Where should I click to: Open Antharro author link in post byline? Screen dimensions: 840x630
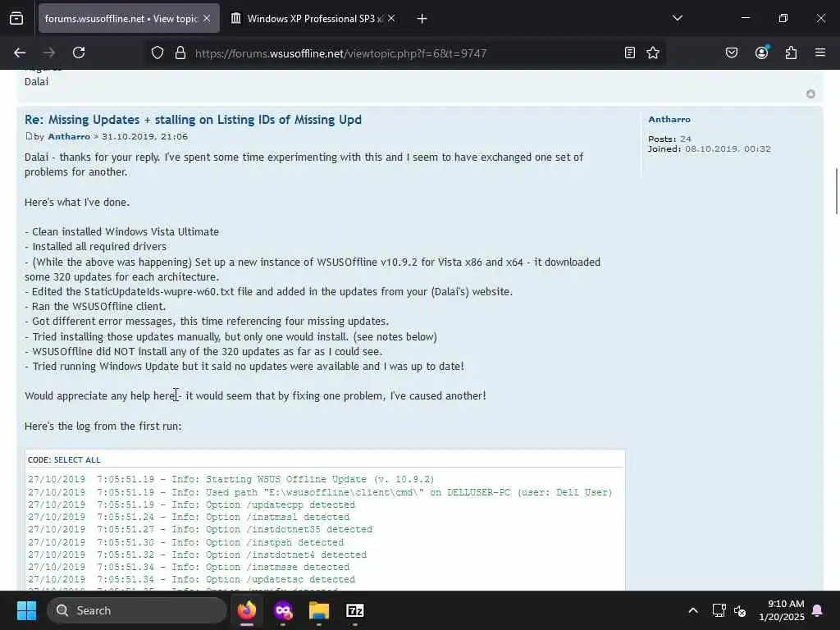click(69, 137)
